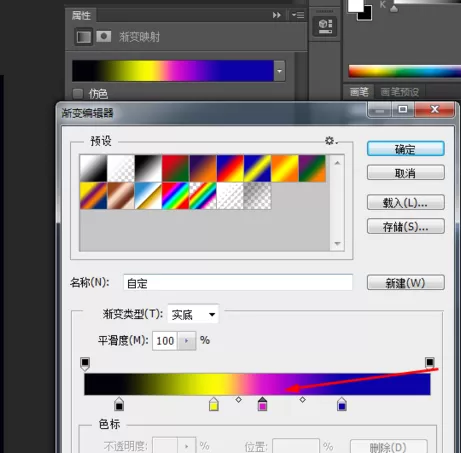Viewport: 461px width, 453px height.
Task: Open the Properties panel flyout menu
Action: tap(298, 15)
